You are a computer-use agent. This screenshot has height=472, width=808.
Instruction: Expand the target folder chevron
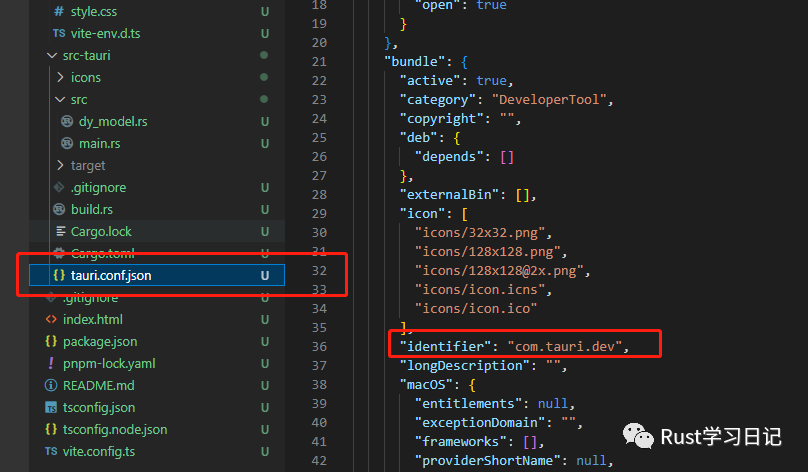[60, 165]
